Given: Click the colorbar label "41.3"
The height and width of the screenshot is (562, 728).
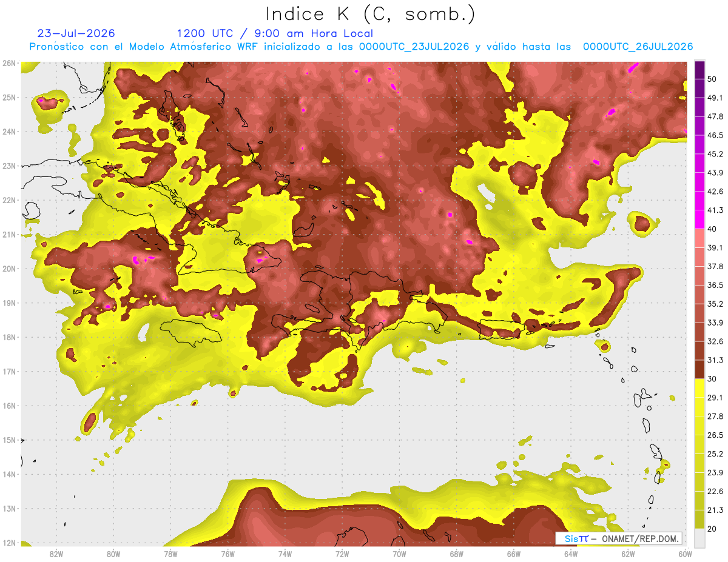Looking at the screenshot, I should pos(715,210).
